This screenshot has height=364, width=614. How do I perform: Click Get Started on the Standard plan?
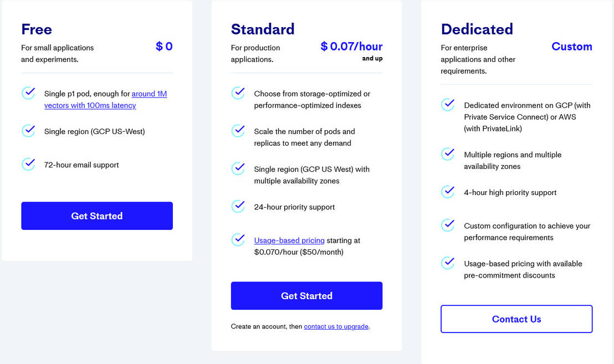[306, 296]
